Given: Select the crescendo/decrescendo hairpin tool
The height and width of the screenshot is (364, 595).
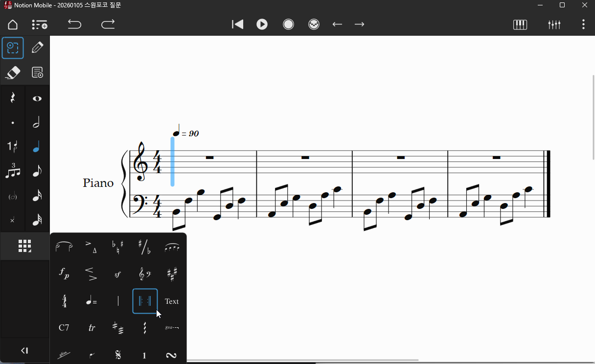Looking at the screenshot, I should pos(91,274).
